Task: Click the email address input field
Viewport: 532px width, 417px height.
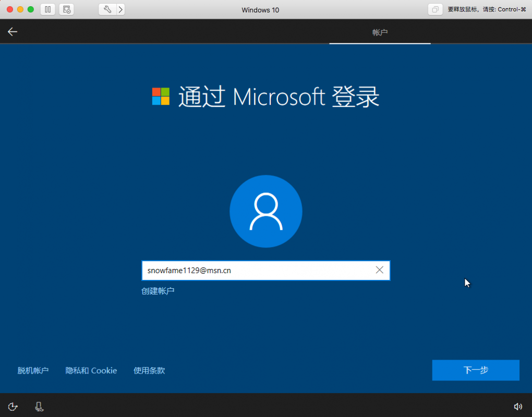Action: [x=265, y=271]
